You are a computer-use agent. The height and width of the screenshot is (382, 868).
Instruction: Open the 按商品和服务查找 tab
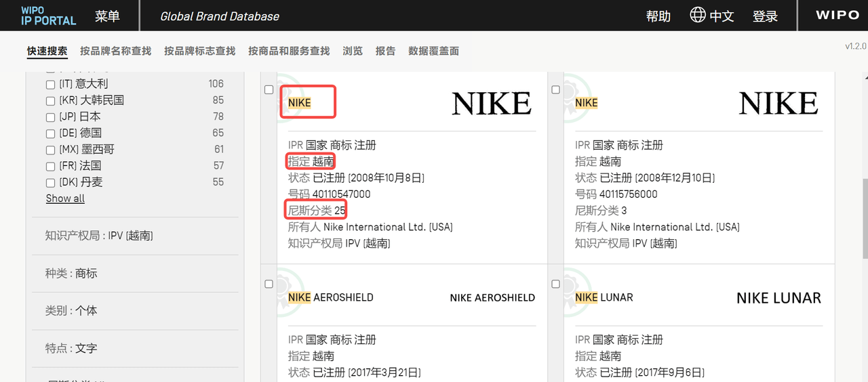tap(289, 51)
